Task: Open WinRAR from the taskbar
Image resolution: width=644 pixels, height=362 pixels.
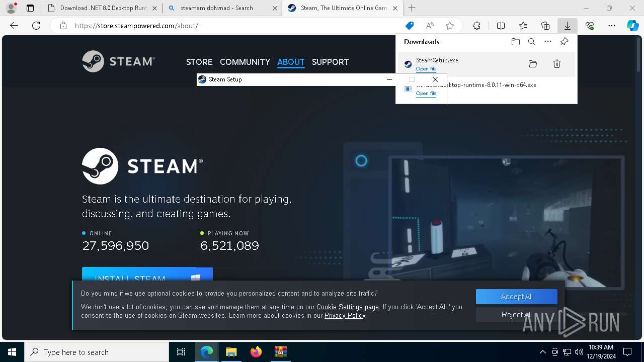Action: [x=280, y=352]
